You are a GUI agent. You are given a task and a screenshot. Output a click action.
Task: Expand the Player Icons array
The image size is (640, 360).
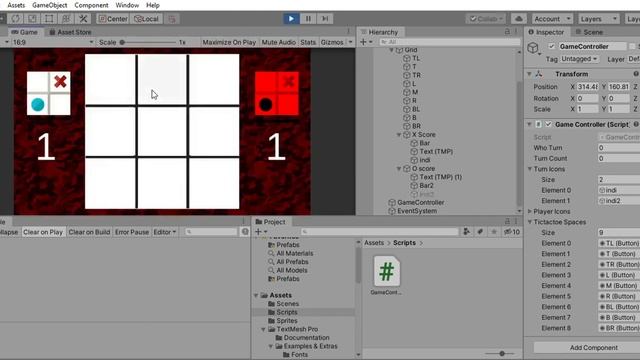pos(530,211)
